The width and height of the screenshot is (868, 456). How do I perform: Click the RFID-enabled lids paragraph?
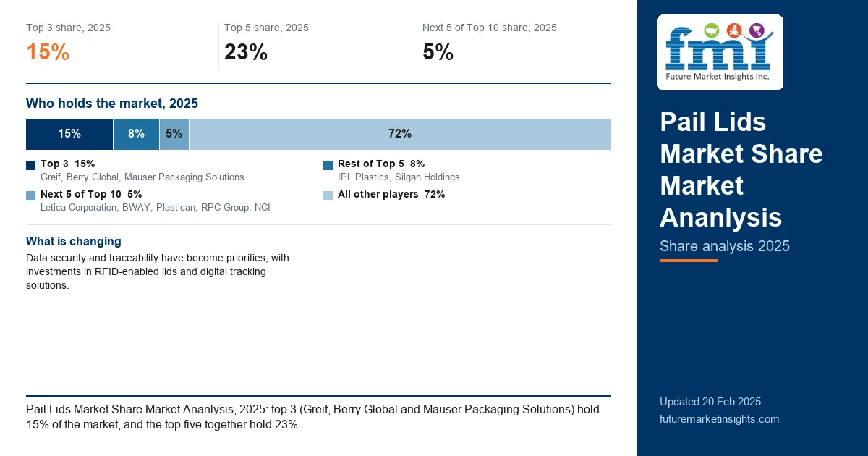tap(158, 271)
